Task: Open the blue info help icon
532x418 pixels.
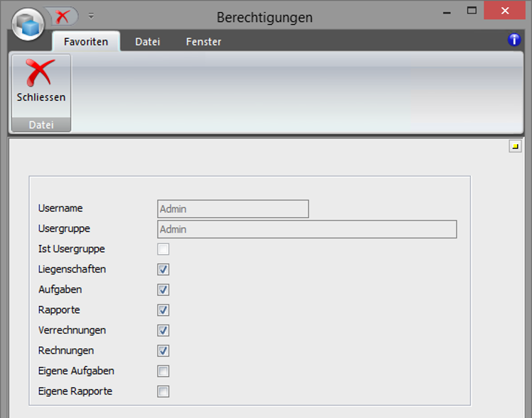Action: [x=514, y=40]
